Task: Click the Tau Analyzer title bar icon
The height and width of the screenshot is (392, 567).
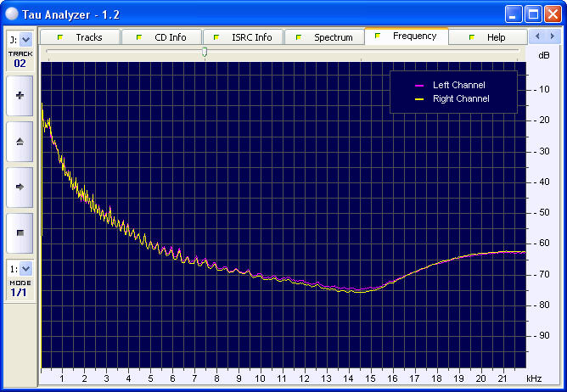Action: click(14, 14)
